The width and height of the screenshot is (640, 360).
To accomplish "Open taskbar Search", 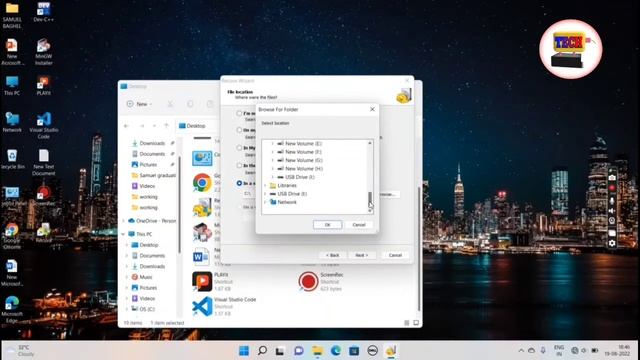I will 262,351.
